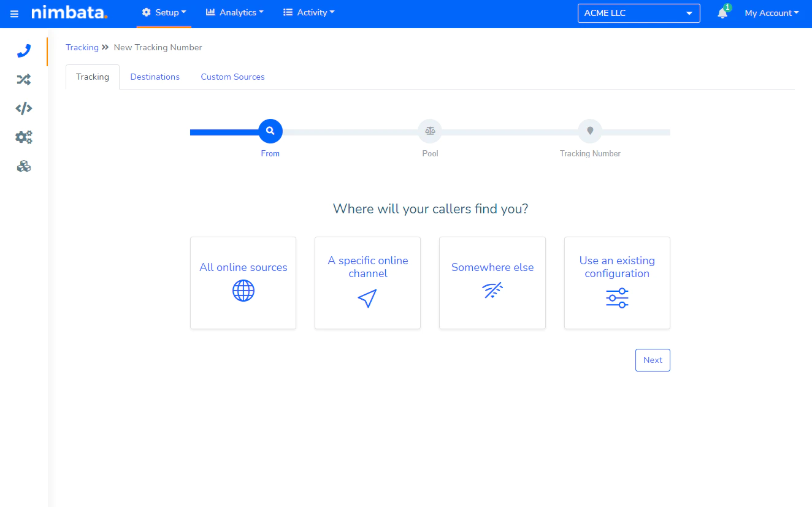Select the shuffle routing sidebar icon
This screenshot has width=812, height=507.
pyautogui.click(x=24, y=79)
